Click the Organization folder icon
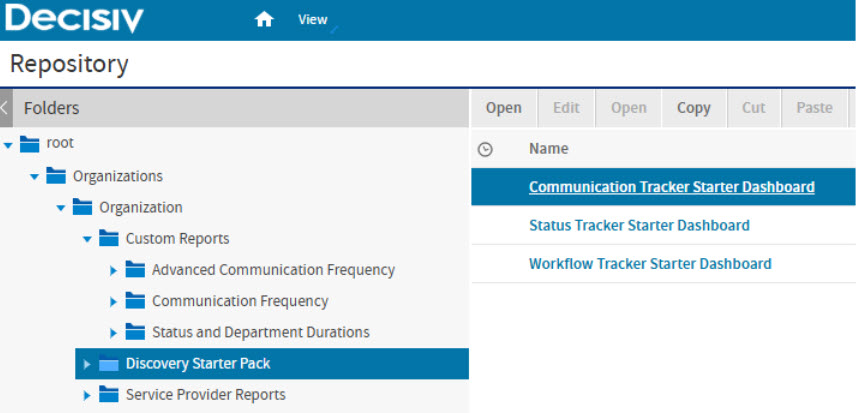 [82, 207]
